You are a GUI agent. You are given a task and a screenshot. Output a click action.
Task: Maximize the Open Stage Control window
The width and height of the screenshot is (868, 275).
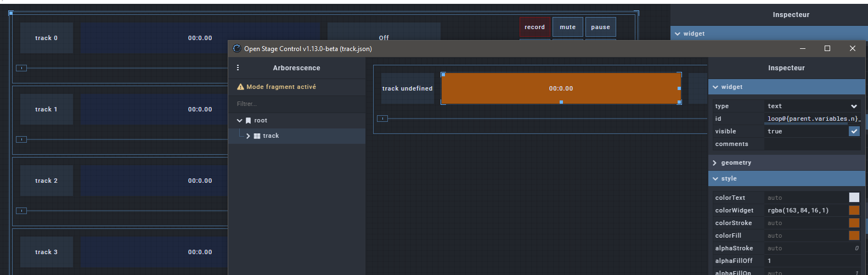(x=827, y=48)
